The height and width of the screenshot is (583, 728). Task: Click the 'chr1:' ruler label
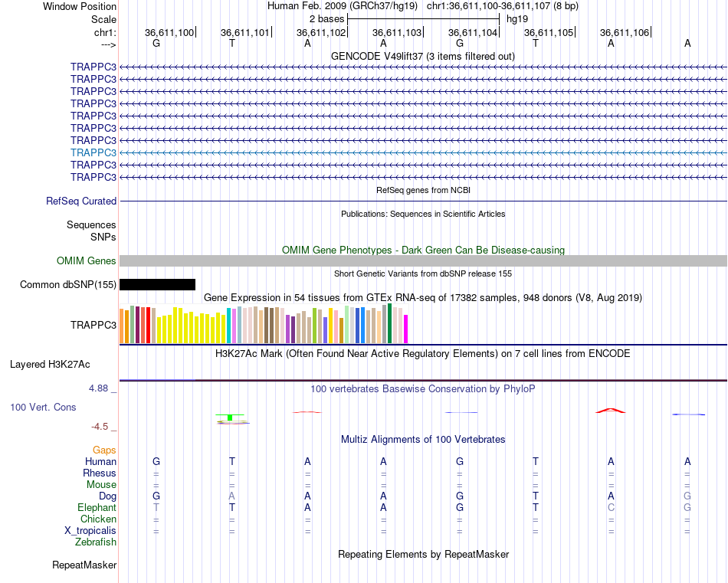click(105, 32)
